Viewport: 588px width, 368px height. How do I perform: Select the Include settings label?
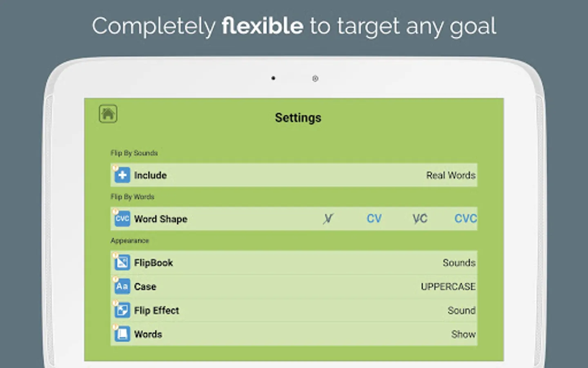(x=150, y=175)
